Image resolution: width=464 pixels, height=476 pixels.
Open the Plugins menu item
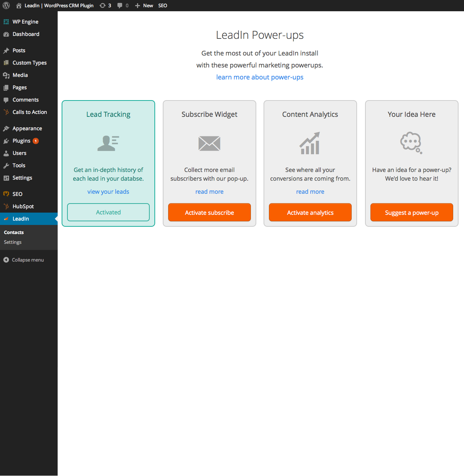coord(21,141)
